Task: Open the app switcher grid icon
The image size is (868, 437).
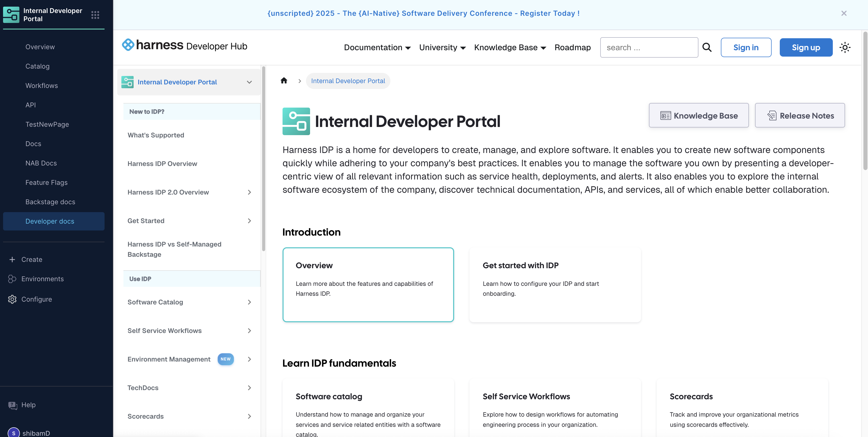Action: [95, 15]
